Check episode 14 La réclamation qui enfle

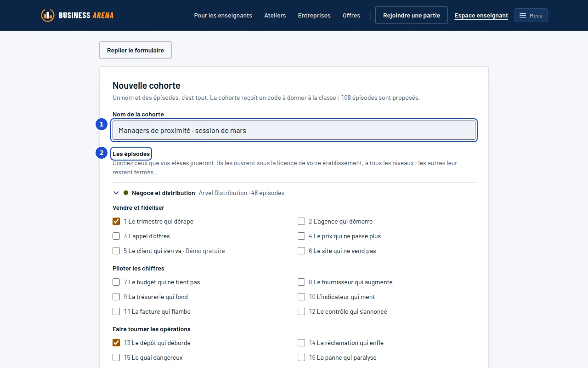point(301,343)
